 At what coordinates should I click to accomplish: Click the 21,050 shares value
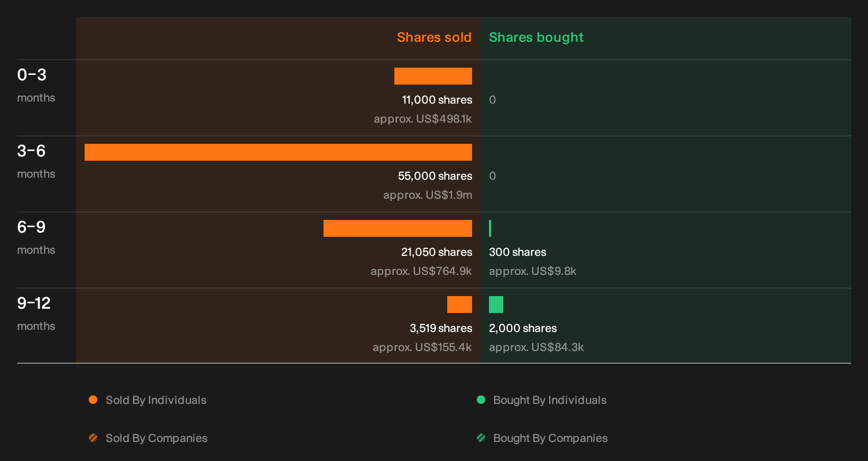tap(437, 252)
